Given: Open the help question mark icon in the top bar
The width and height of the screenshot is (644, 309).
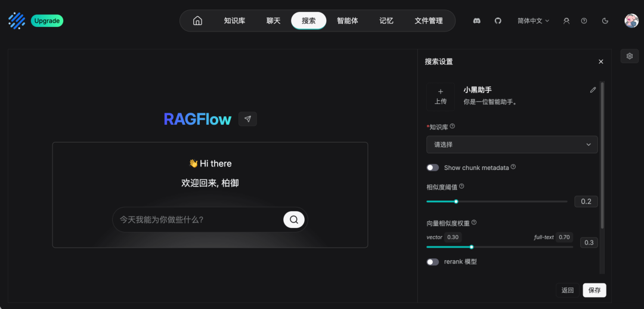Looking at the screenshot, I should (x=584, y=20).
